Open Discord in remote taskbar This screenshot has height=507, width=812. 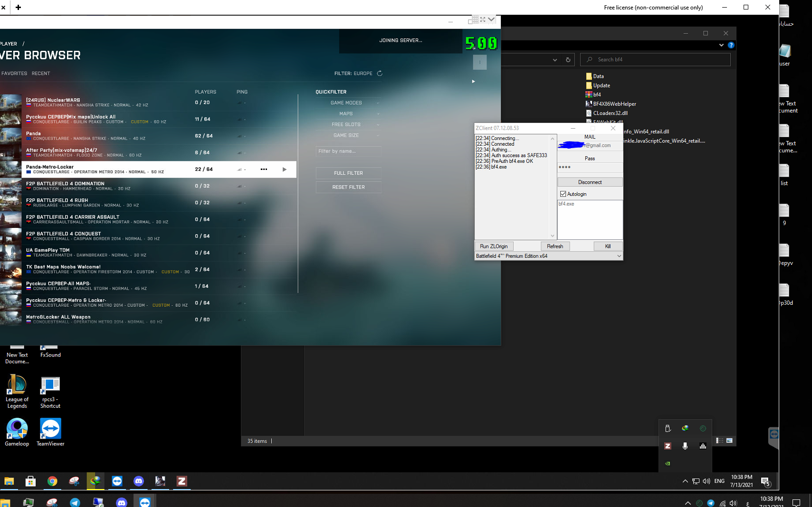pyautogui.click(x=139, y=481)
